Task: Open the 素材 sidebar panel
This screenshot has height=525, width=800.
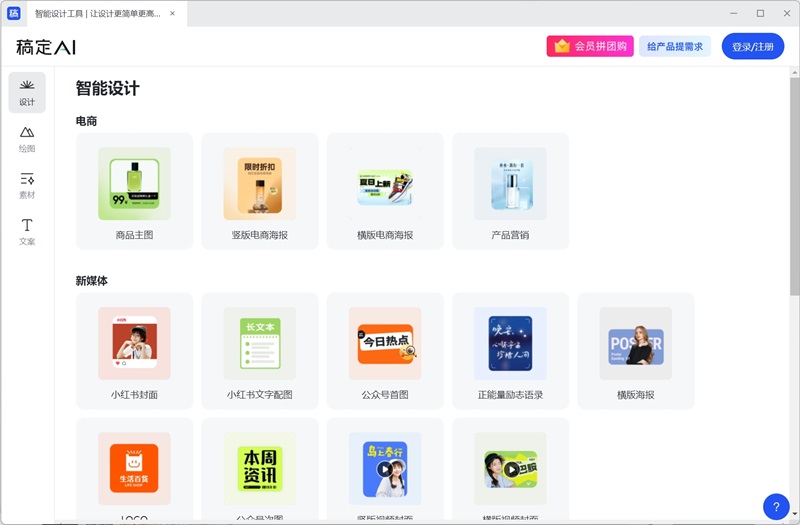Action: (27, 185)
